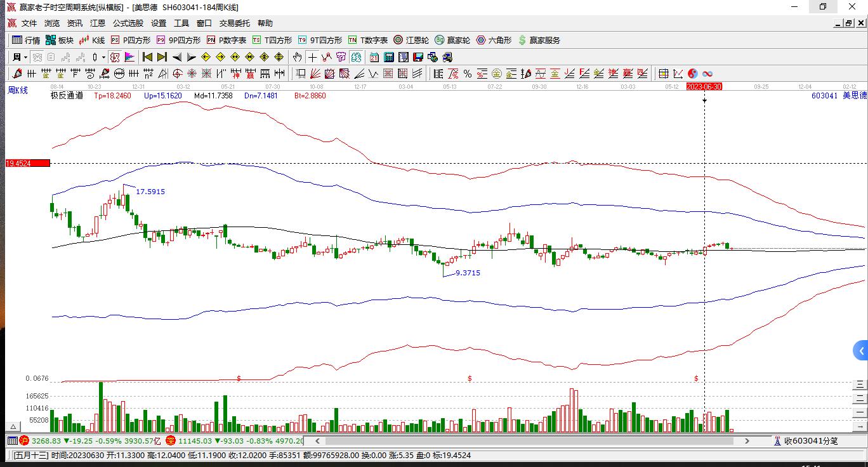Open the 浏览 menu
868x467 pixels.
52,23
